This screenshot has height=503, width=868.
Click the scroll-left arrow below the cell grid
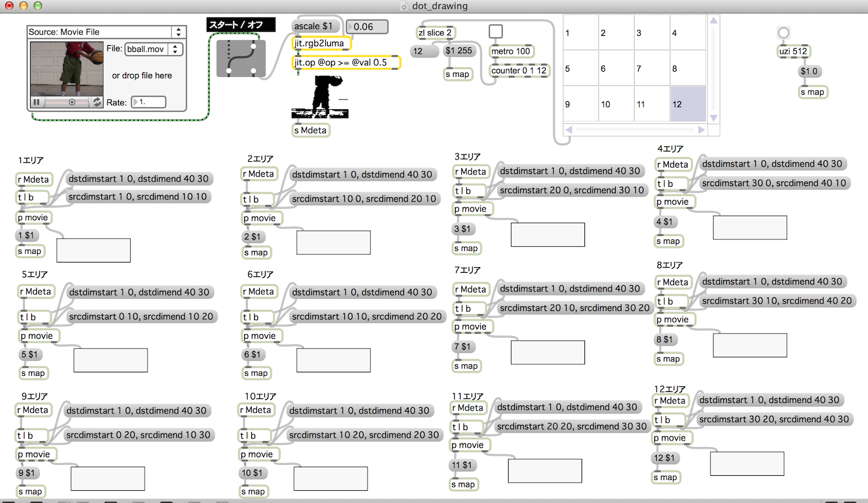pyautogui.click(x=569, y=130)
